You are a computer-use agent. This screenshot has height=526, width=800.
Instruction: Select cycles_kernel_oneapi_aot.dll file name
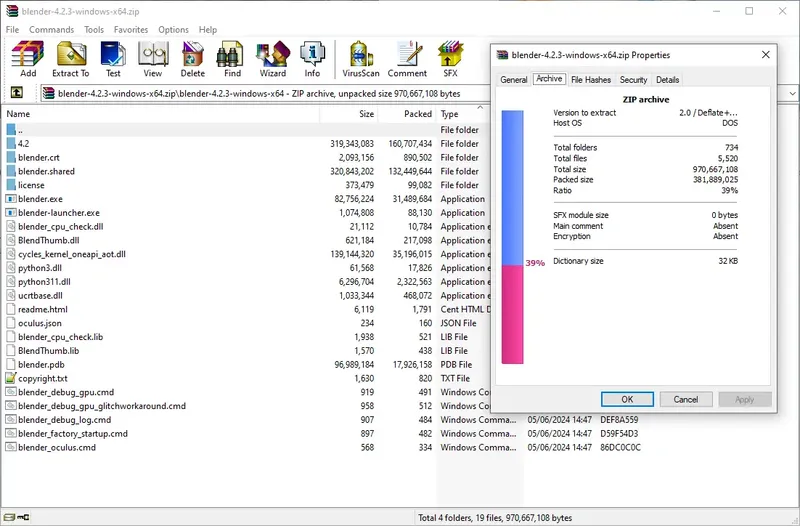pyautogui.click(x=72, y=254)
